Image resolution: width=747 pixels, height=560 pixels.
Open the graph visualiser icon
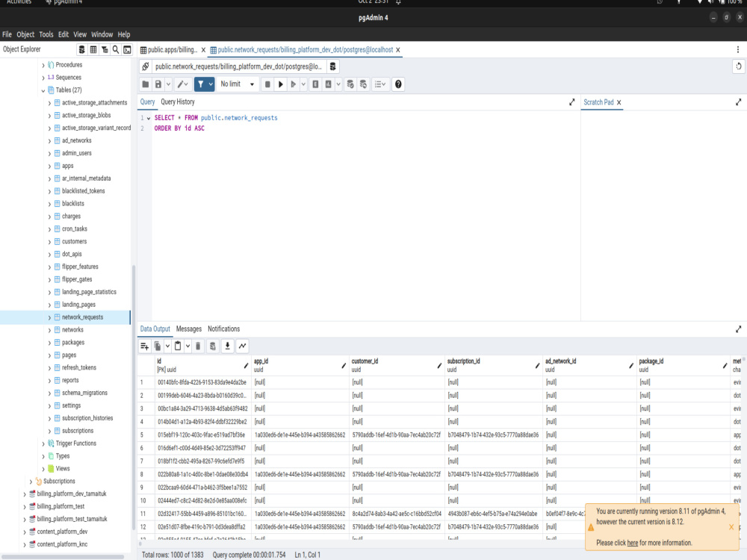243,346
